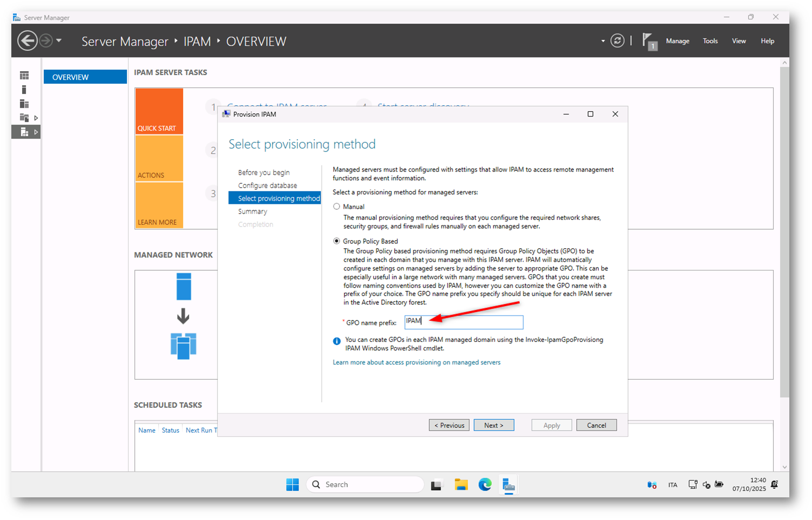Image resolution: width=812 pixels, height=520 pixels.
Task: Open the Tools menu
Action: pyautogui.click(x=710, y=41)
